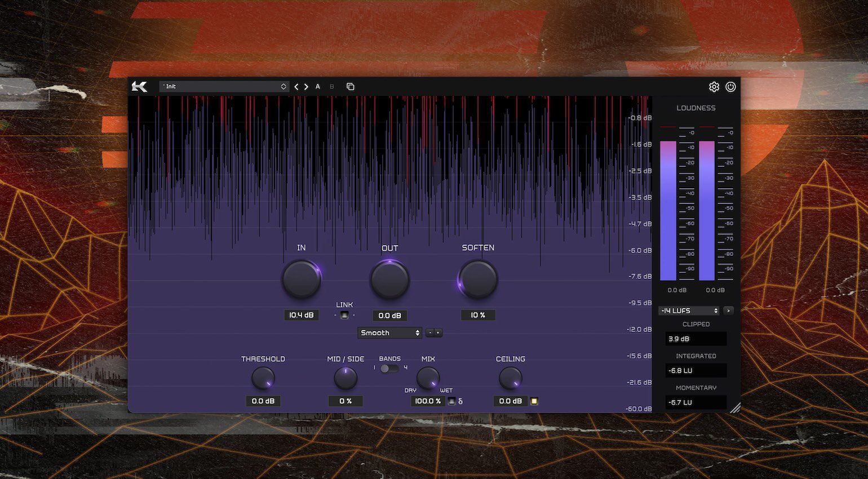868x479 pixels.
Task: Select next clip mode with plus button
Action: 439,333
